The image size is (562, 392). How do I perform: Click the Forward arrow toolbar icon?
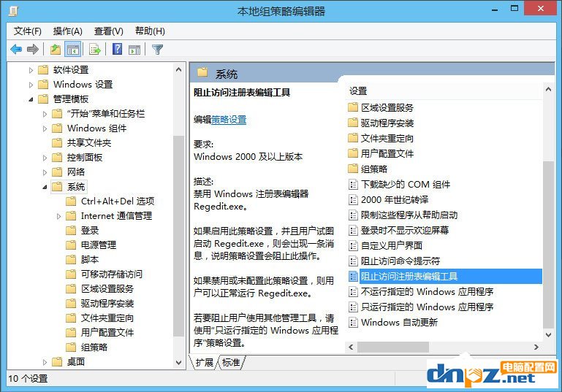[33, 49]
